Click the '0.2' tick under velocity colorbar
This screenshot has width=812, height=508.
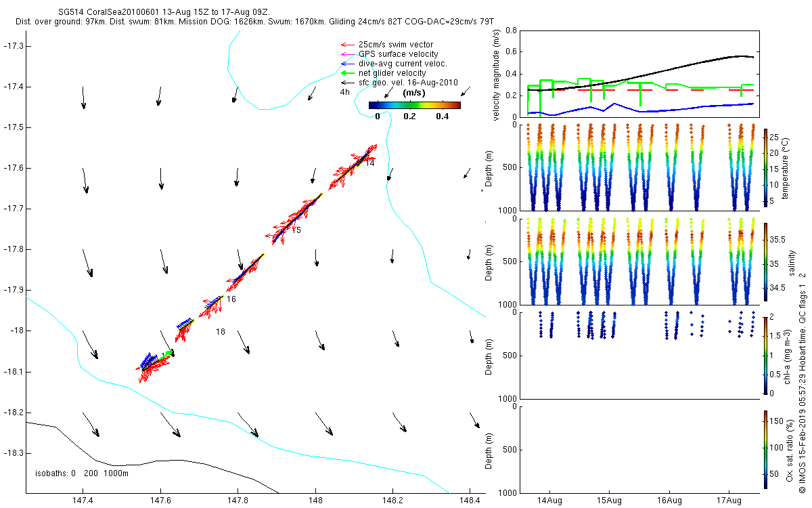409,117
